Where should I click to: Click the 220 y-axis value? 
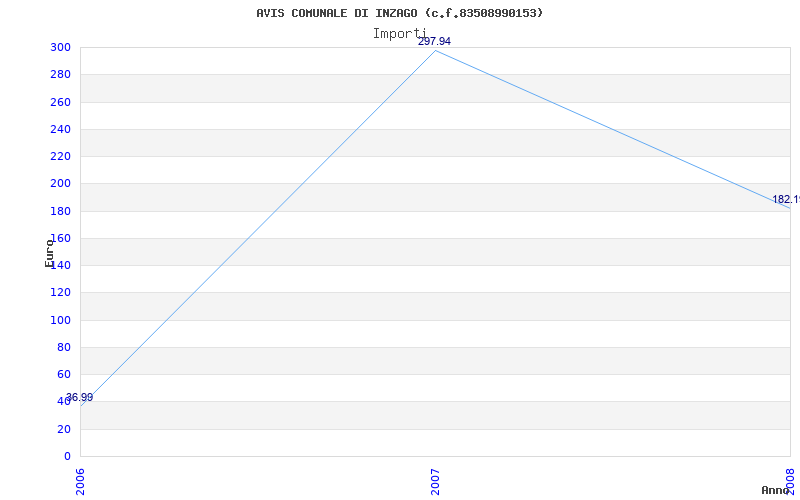coord(60,157)
